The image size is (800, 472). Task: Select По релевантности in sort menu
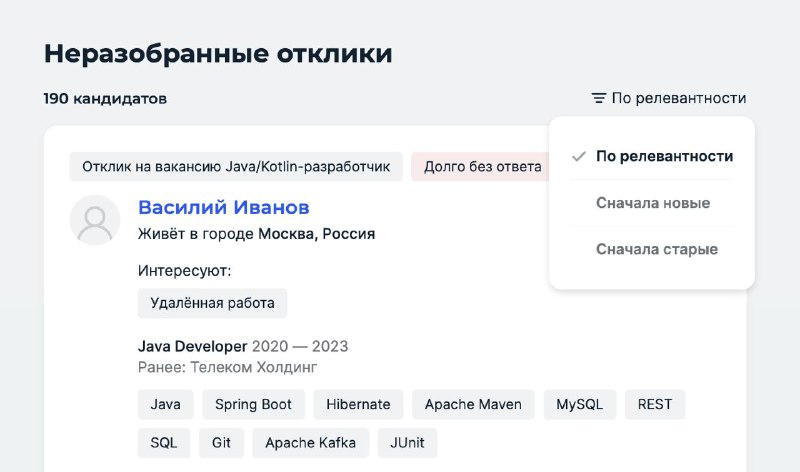tap(652, 156)
